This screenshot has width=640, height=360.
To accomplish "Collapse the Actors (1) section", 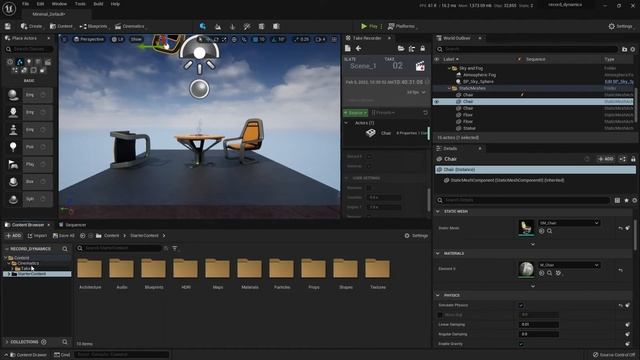I will coord(347,123).
